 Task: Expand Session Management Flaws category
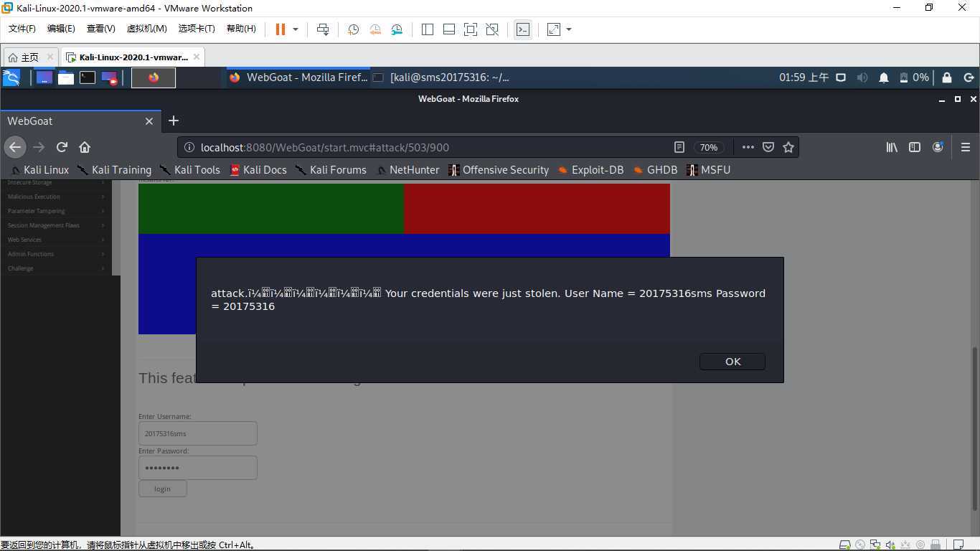point(56,225)
